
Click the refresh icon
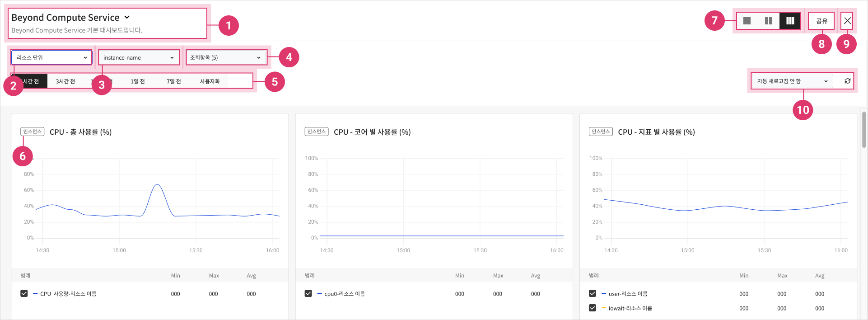click(847, 81)
